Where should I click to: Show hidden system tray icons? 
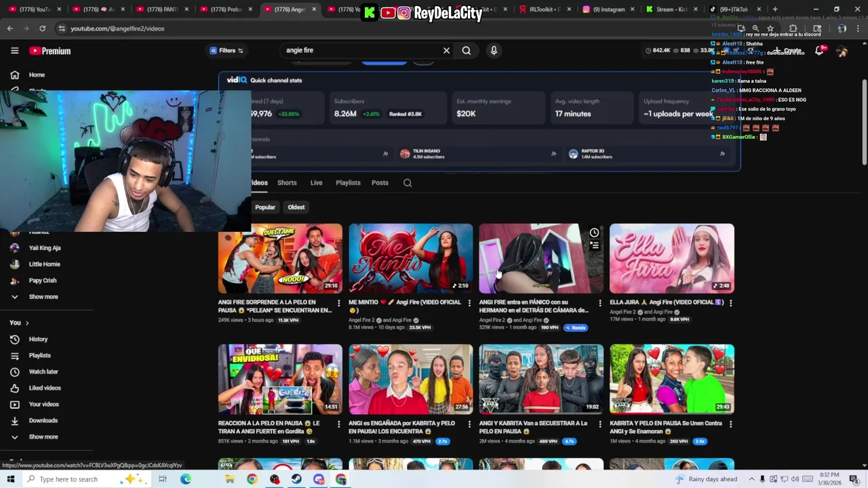pyautogui.click(x=751, y=479)
